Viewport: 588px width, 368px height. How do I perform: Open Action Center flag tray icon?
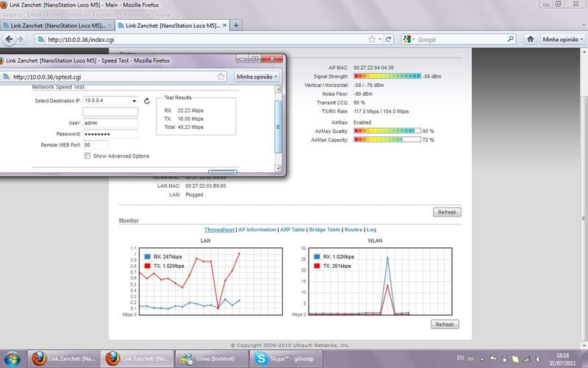493,359
